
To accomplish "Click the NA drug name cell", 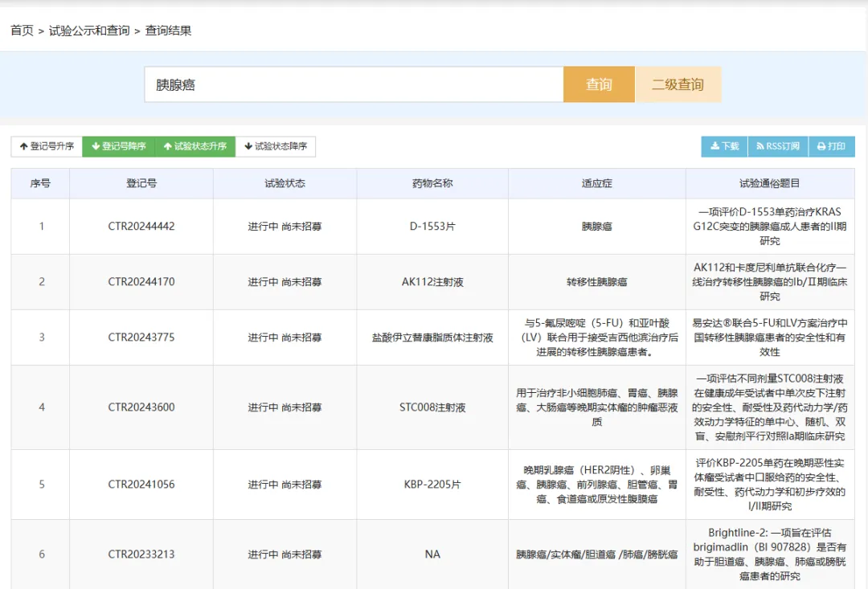I will tap(432, 554).
